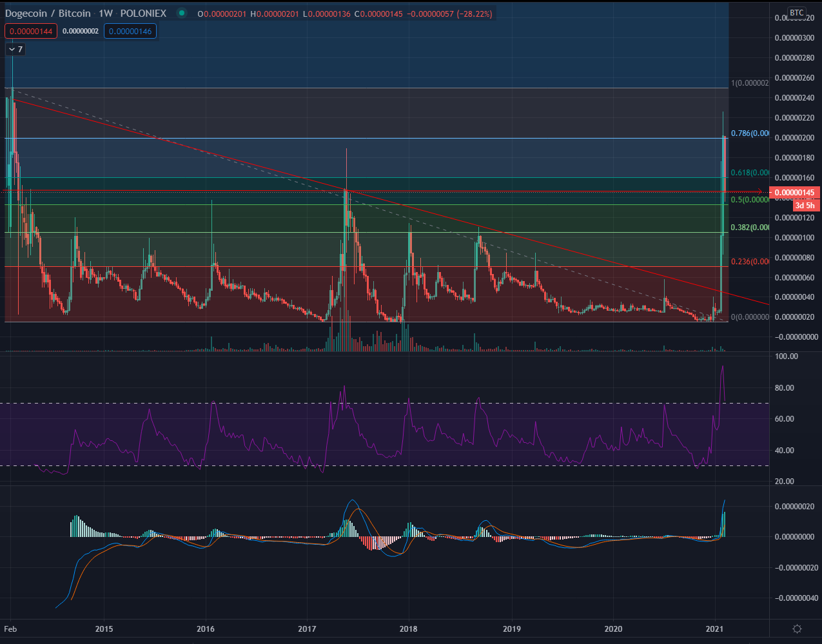This screenshot has height=644, width=822.
Task: Select the 0.786 Fibonacci level label
Action: [750, 133]
